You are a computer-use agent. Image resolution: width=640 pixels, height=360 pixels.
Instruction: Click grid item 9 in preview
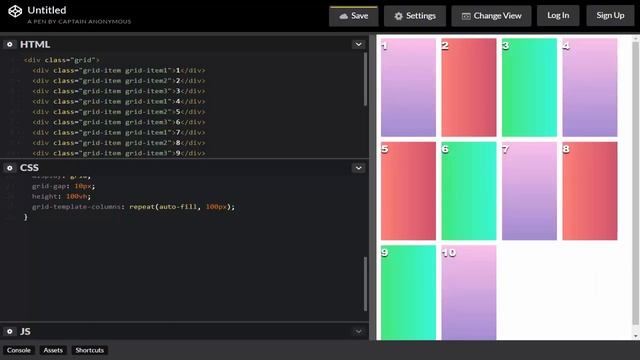[x=408, y=293]
